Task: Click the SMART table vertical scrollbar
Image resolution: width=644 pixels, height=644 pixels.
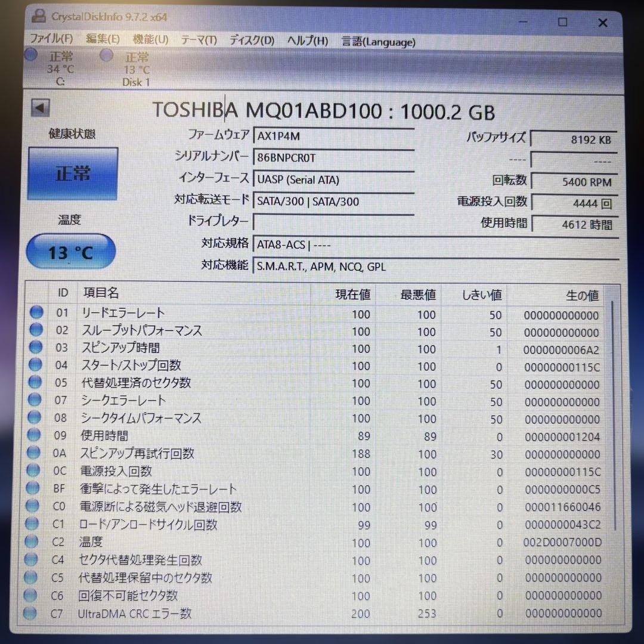Action: pyautogui.click(x=612, y=415)
